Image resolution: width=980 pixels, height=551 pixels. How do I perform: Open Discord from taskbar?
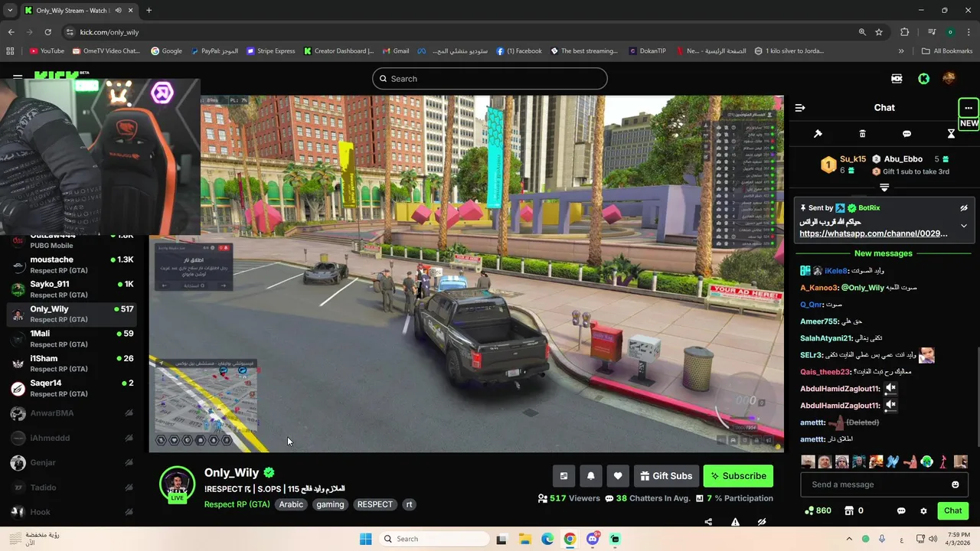593,539
